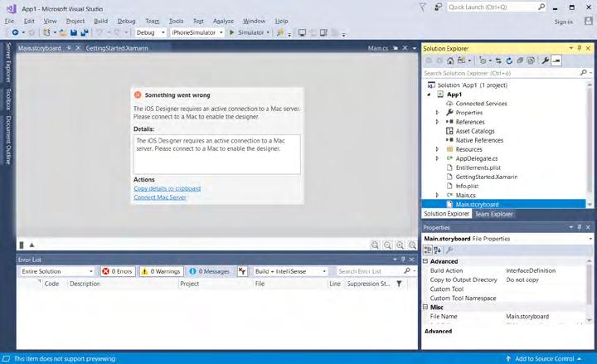Click the Zoom to fit icon in designer
The height and width of the screenshot is (364, 597).
(375, 245)
